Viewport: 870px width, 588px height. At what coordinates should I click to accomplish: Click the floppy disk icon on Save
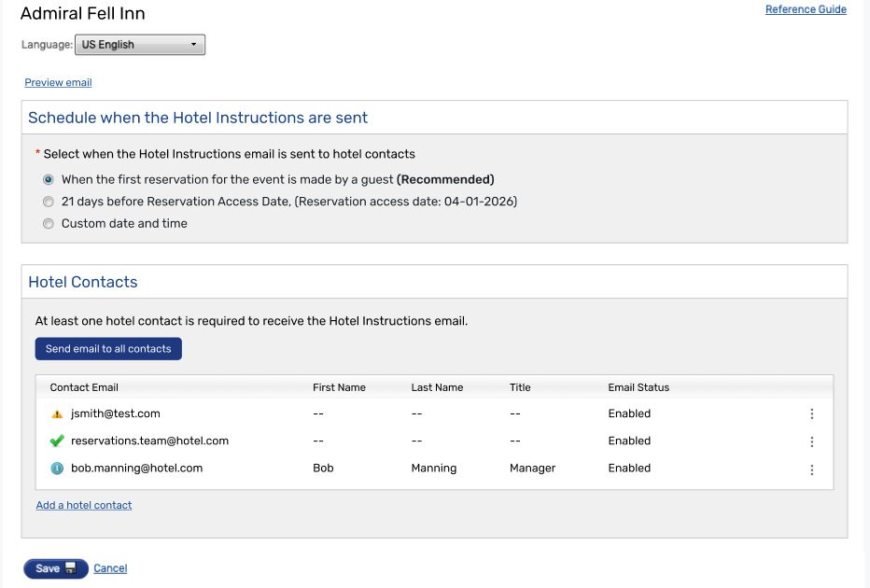(71, 568)
